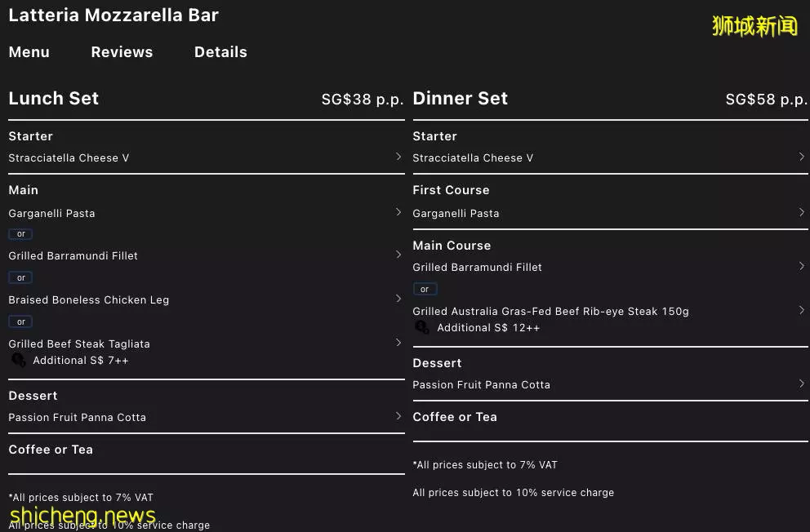Screen dimensions: 810x532
Task: Click the Lunch Set heading
Action: pos(54,98)
